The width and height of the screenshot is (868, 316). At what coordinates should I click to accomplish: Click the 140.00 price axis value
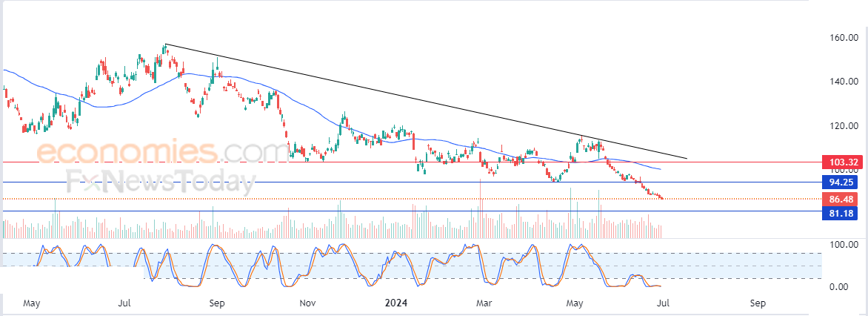[842, 82]
